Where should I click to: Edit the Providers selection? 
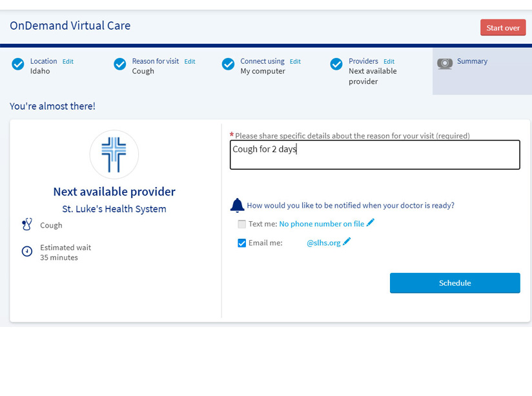[389, 61]
